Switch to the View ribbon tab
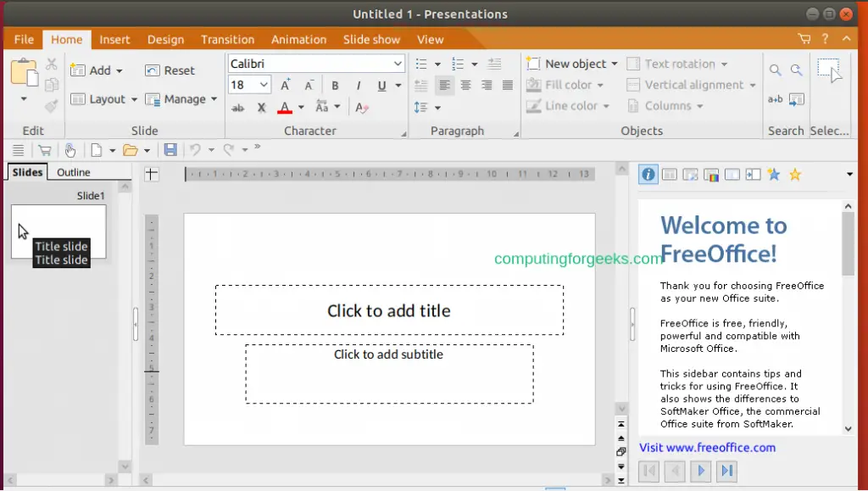 430,39
